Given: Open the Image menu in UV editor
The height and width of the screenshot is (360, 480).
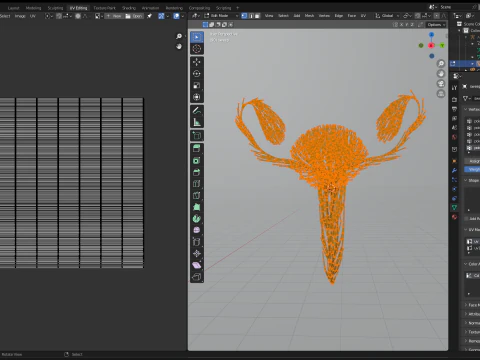Looking at the screenshot, I should 20,16.
